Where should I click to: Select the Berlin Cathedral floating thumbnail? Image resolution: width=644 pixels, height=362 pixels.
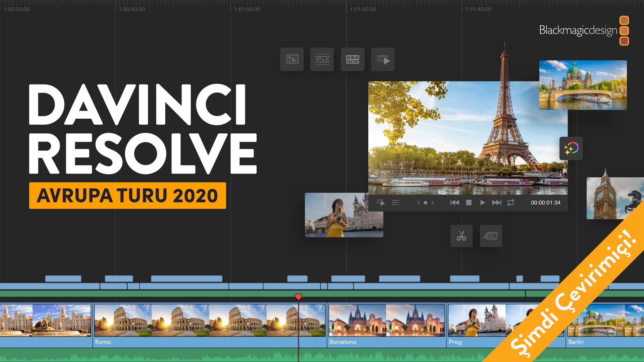(583, 85)
